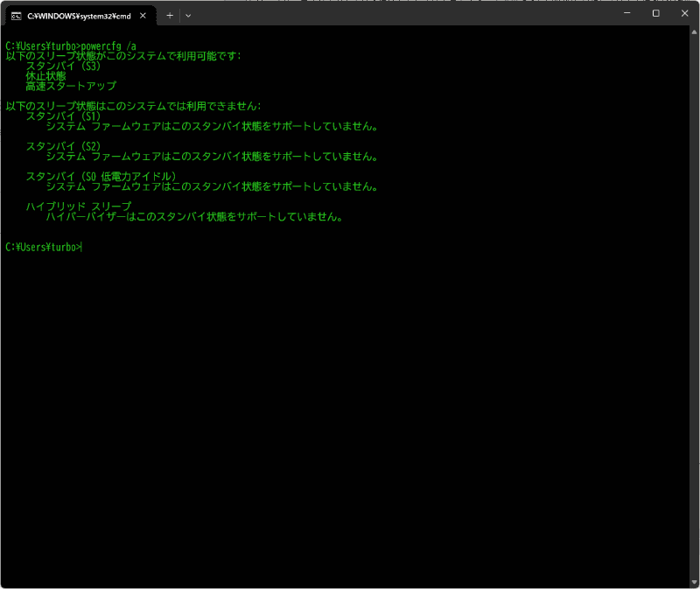Click the 'スタンバイ (S1)' line

point(63,116)
